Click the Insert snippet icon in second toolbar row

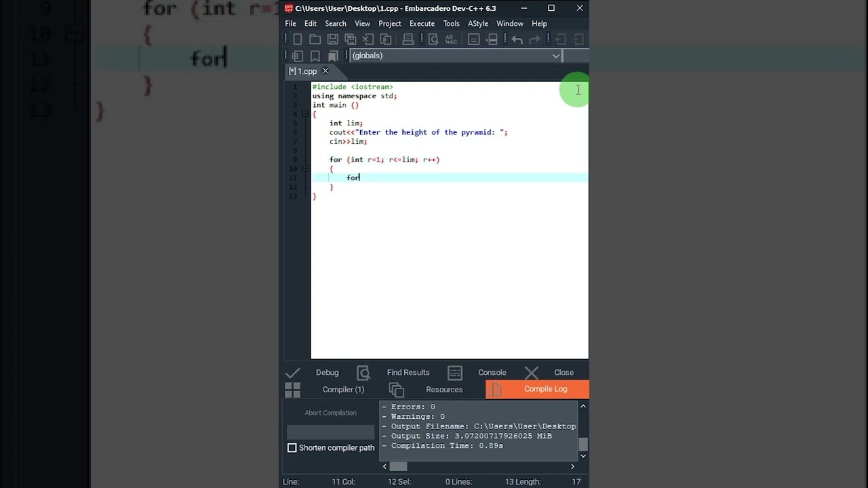tap(298, 56)
